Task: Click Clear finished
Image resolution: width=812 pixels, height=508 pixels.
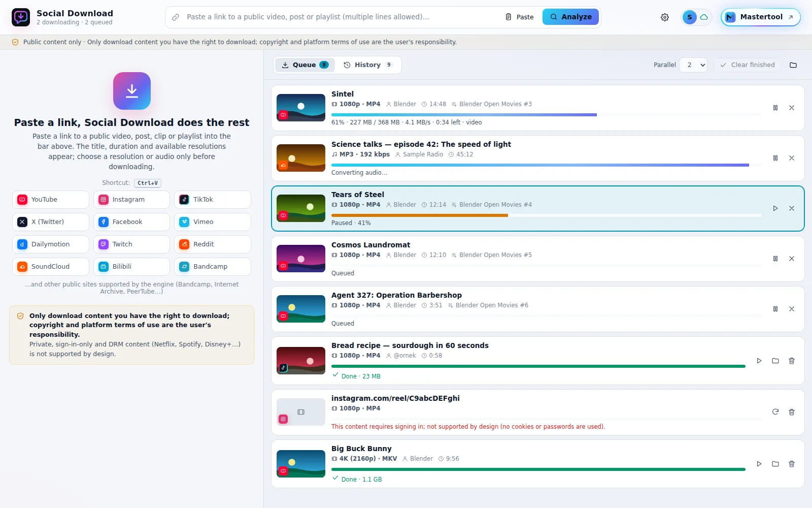Action: 747,65
